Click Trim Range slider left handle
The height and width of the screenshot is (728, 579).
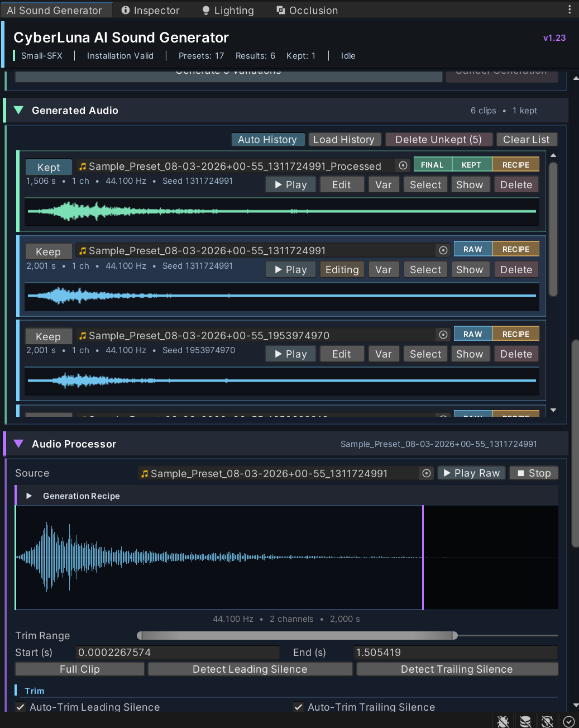pyautogui.click(x=140, y=635)
